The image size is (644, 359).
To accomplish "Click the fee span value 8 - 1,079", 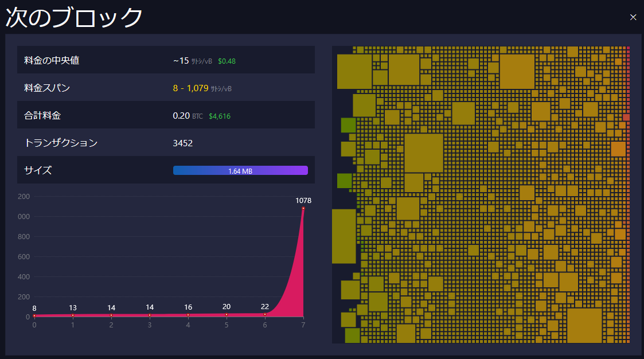I will 190,88.
